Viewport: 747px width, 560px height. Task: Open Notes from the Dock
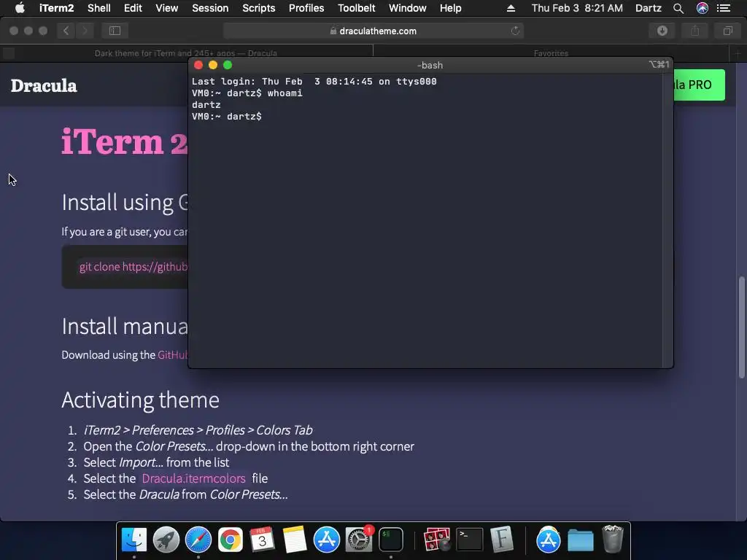click(295, 540)
